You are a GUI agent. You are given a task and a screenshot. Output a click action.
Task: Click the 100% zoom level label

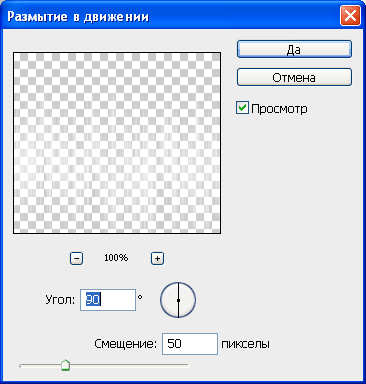pos(116,258)
